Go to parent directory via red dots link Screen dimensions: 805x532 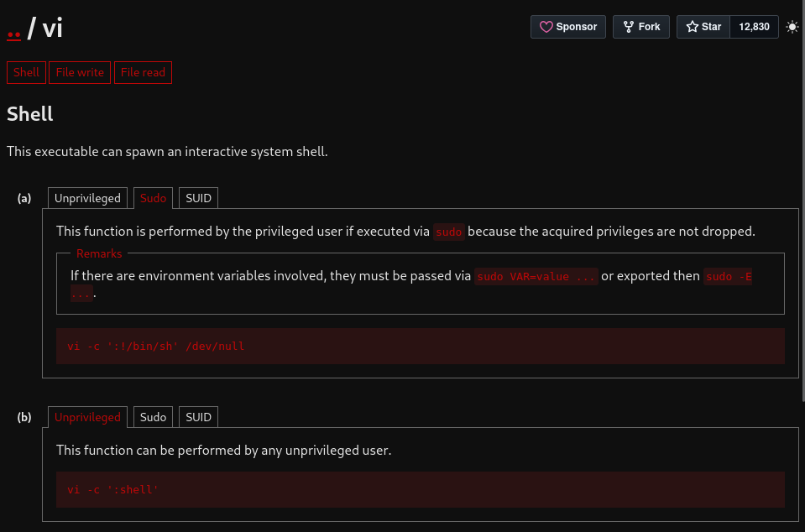pyautogui.click(x=14, y=32)
